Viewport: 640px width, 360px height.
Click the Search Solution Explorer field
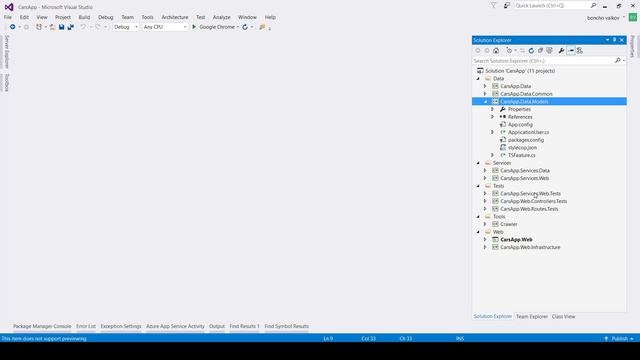coord(543,60)
